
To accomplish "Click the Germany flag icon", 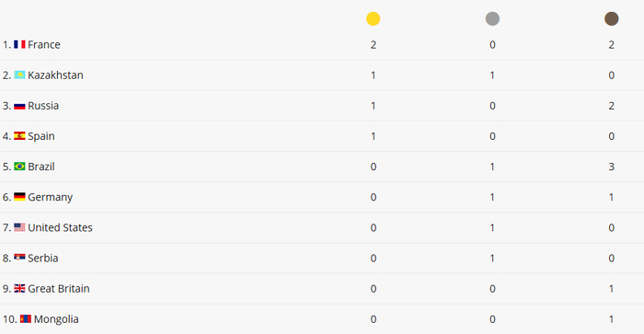I will [19, 197].
